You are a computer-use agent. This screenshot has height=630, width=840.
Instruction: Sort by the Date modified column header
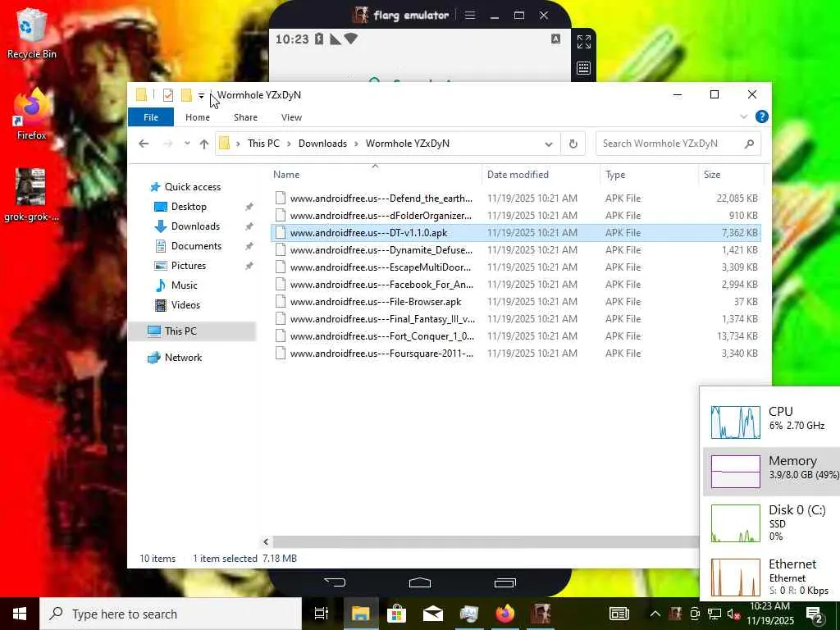pos(541,175)
